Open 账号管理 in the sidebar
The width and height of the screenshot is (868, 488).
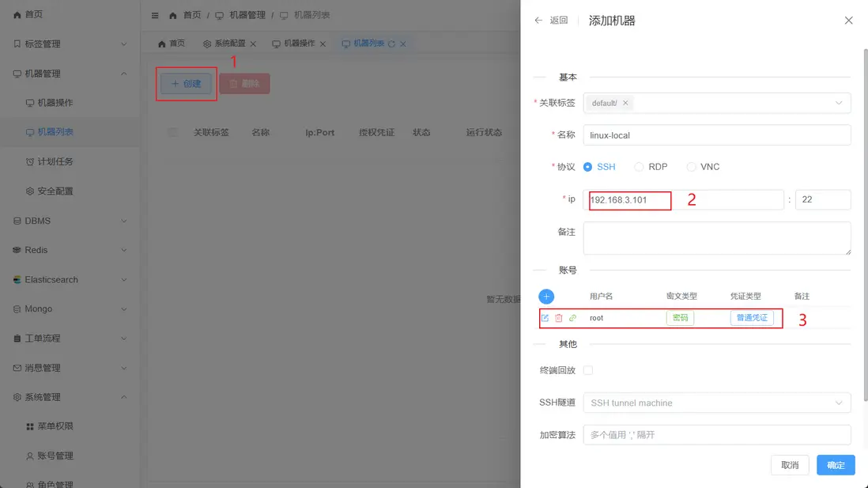pyautogui.click(x=70, y=456)
